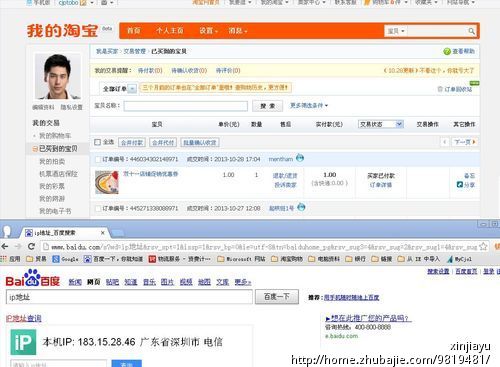Image resolution: width=500 pixels, height=367 pixels.
Task: Select 机票酒店保险 in the sidebar
Action: coord(58,174)
